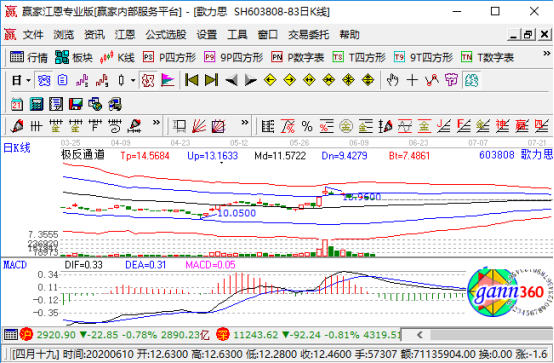554x363 pixels.
Task: Open the 交易委托 menu
Action: click(x=308, y=35)
